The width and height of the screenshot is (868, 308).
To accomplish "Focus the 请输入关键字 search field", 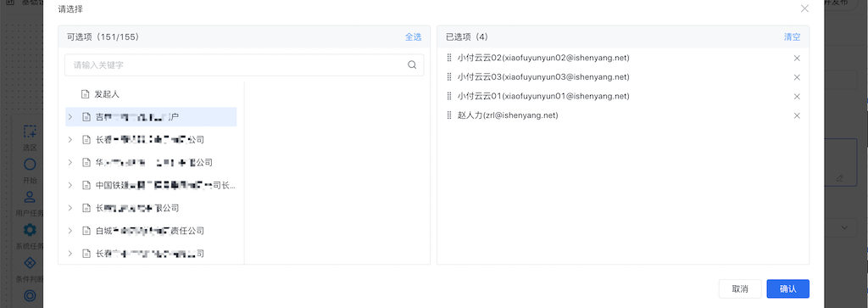I will click(x=244, y=64).
